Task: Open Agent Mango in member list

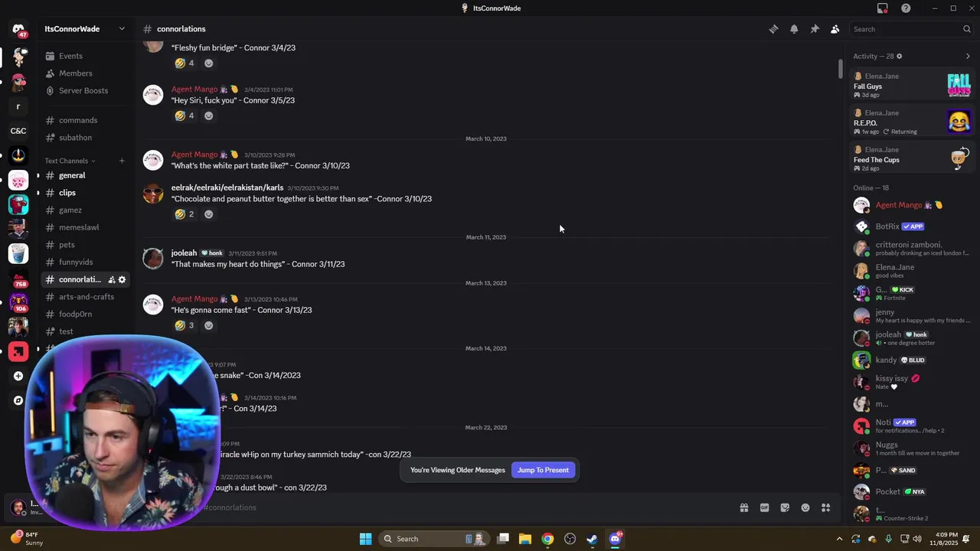Action: pos(912,205)
